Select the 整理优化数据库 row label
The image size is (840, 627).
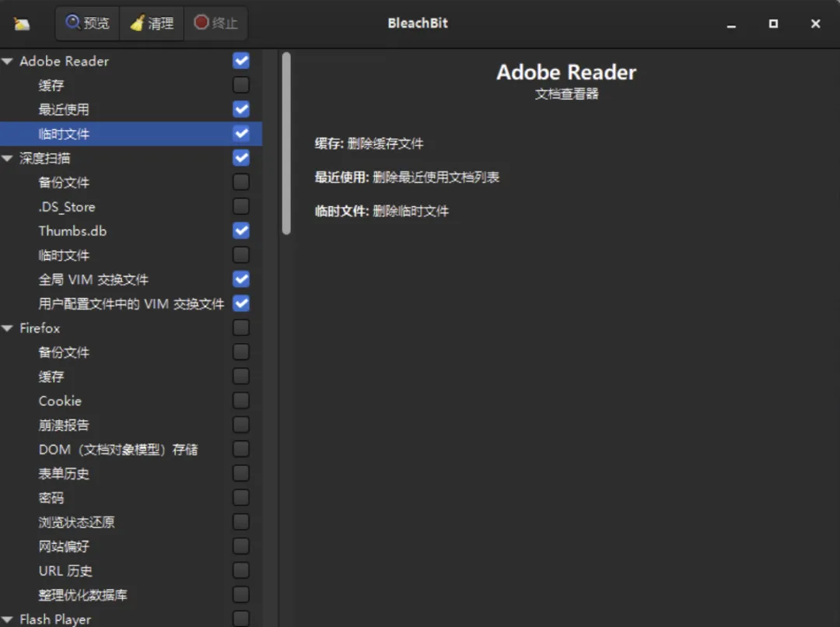[83, 595]
